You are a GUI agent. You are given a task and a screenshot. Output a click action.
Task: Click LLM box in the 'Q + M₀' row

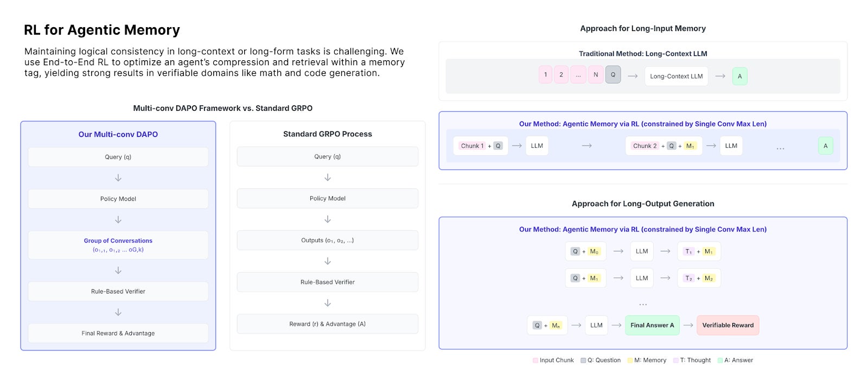[x=642, y=251]
